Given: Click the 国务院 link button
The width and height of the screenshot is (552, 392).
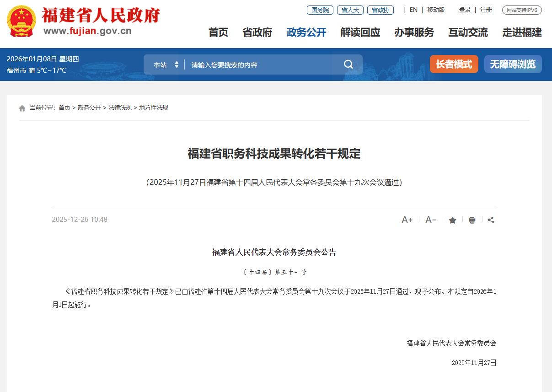Looking at the screenshot, I should coord(320,10).
